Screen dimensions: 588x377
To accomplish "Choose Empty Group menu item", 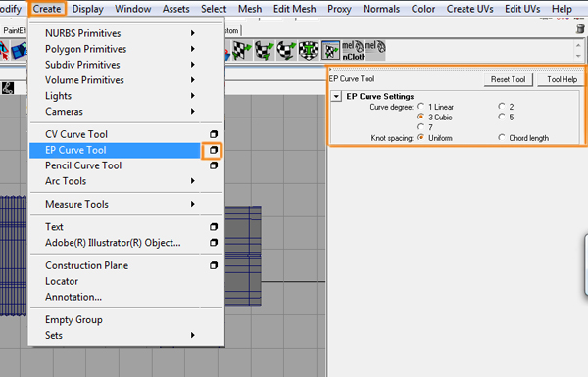I will tap(125, 319).
